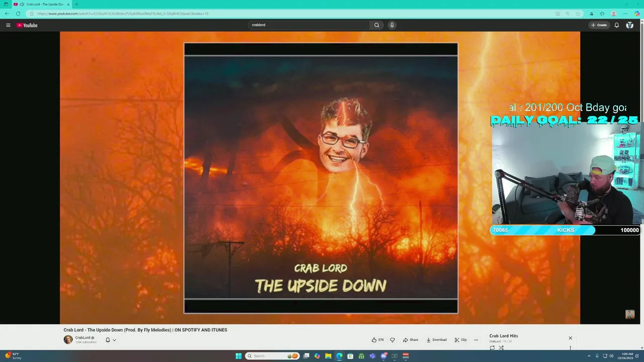The height and width of the screenshot is (362, 644).
Task: Close the Crab Lord Hits playlist panel
Action: pyautogui.click(x=570, y=338)
